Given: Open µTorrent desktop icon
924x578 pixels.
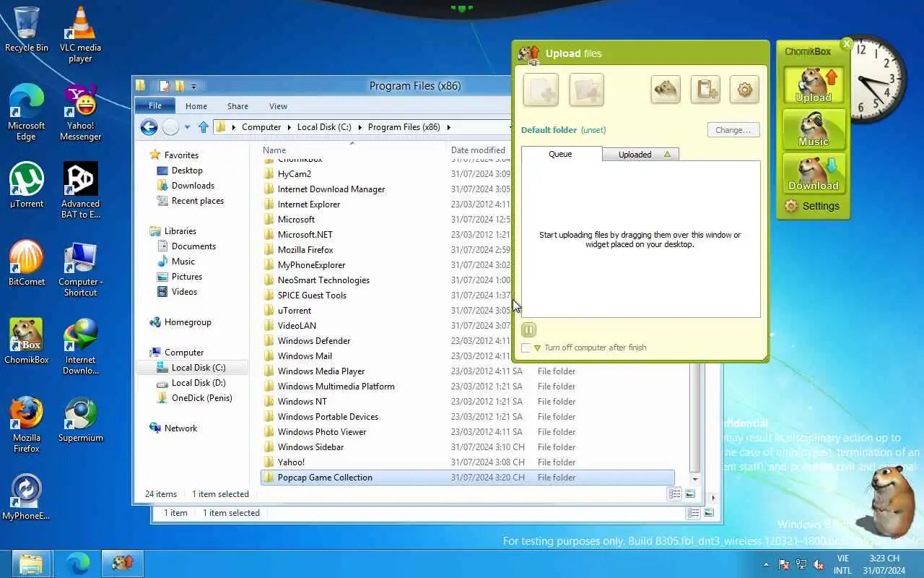Looking at the screenshot, I should point(27,185).
